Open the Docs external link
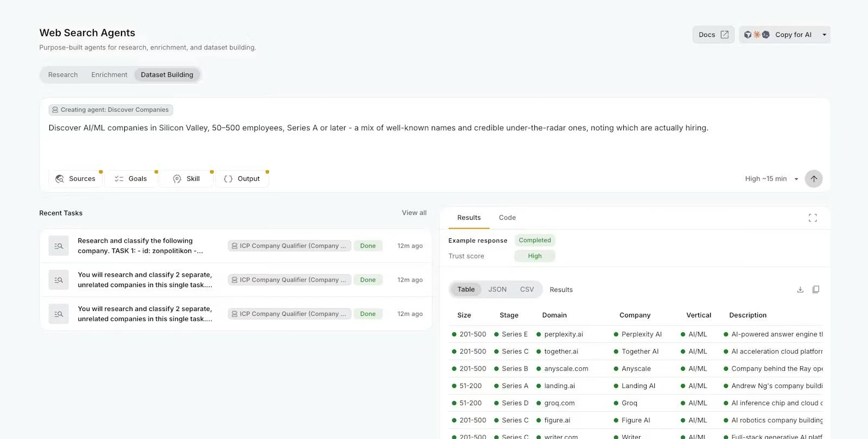Screen dimensions: 868x439 click(x=713, y=35)
